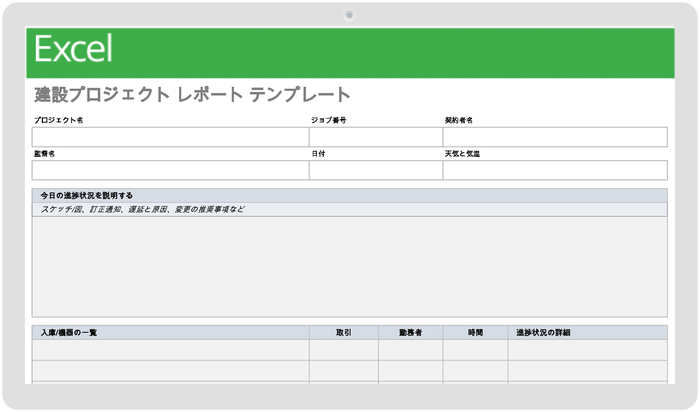Select the second-row cell under 入庫/機器の一覧
The image size is (700, 412).
[170, 371]
